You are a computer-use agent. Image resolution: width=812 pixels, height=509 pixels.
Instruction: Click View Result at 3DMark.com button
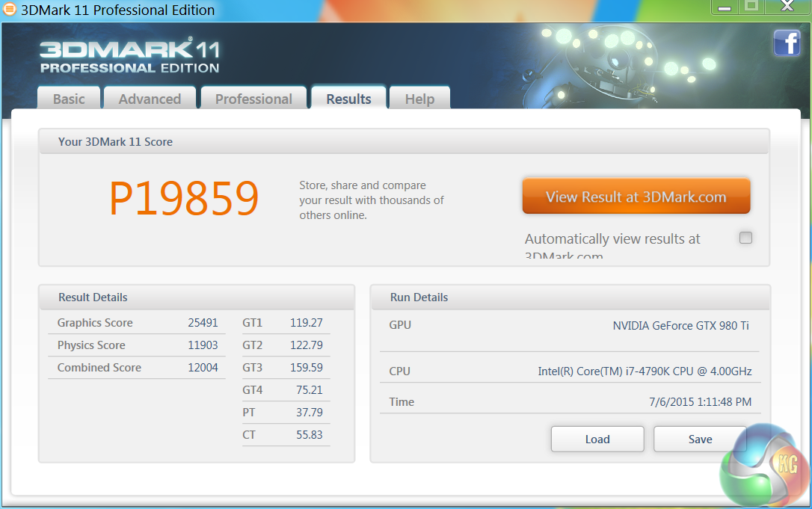click(x=636, y=197)
